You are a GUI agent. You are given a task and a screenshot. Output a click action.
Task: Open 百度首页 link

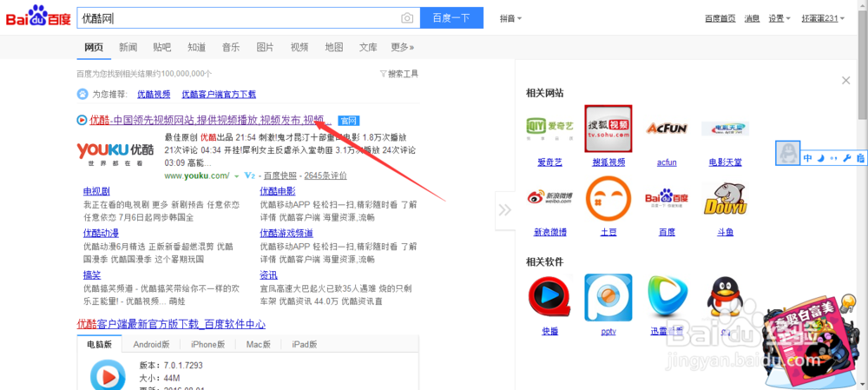[720, 18]
